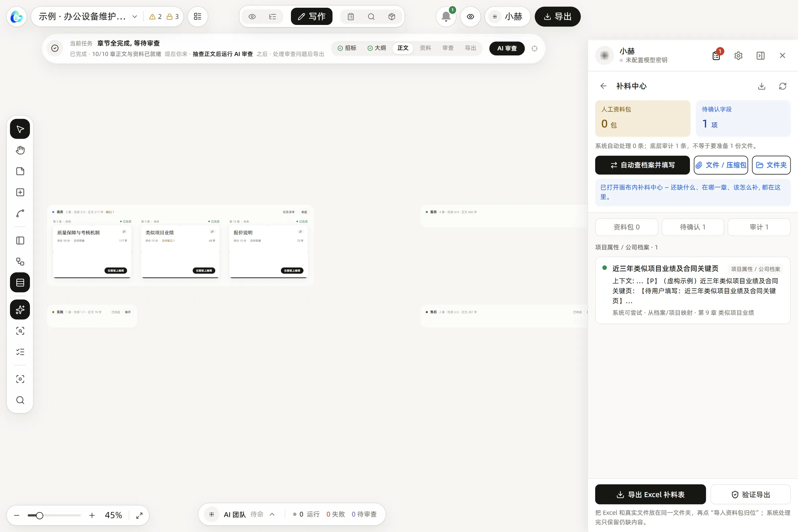Click the magnifier search icon in left toolbar
The image size is (798, 532).
pos(20,400)
